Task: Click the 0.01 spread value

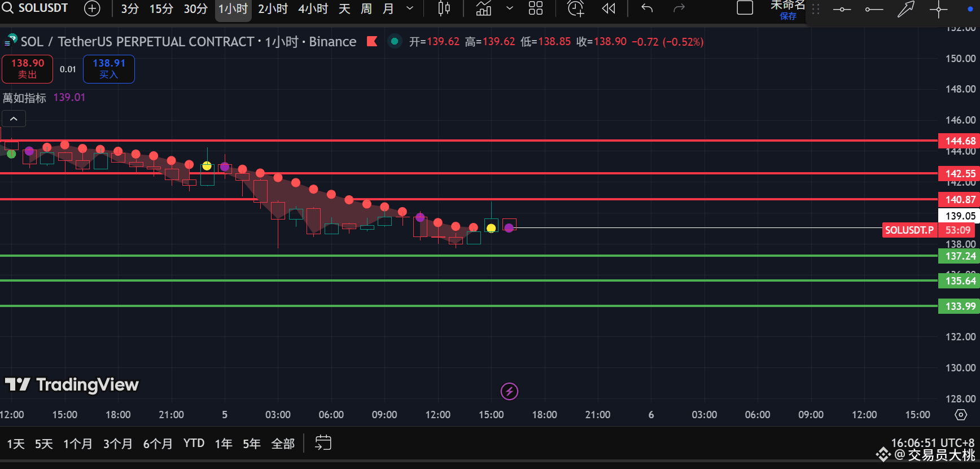Action: point(68,69)
